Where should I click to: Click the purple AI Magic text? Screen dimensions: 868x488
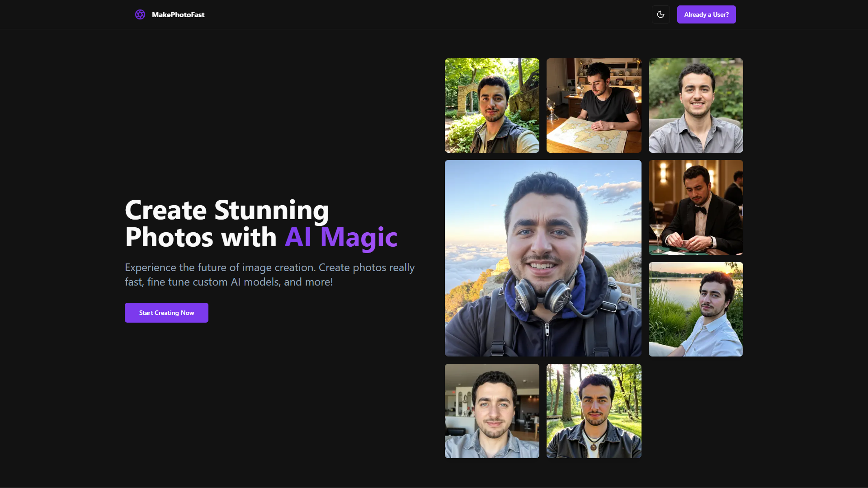(x=341, y=237)
